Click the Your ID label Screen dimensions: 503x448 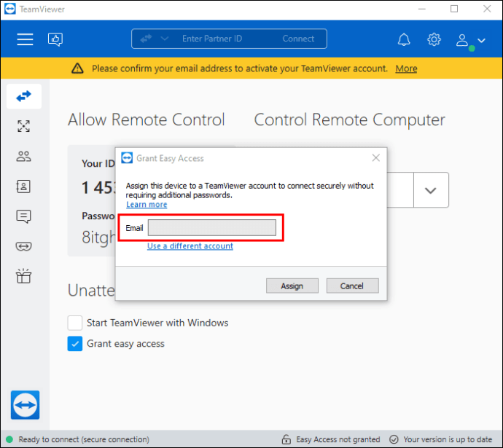(98, 163)
